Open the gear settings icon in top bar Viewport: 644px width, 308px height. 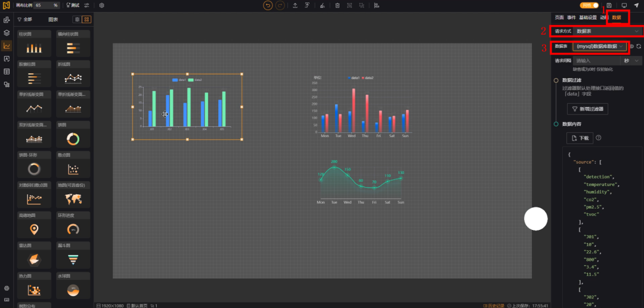102,5
